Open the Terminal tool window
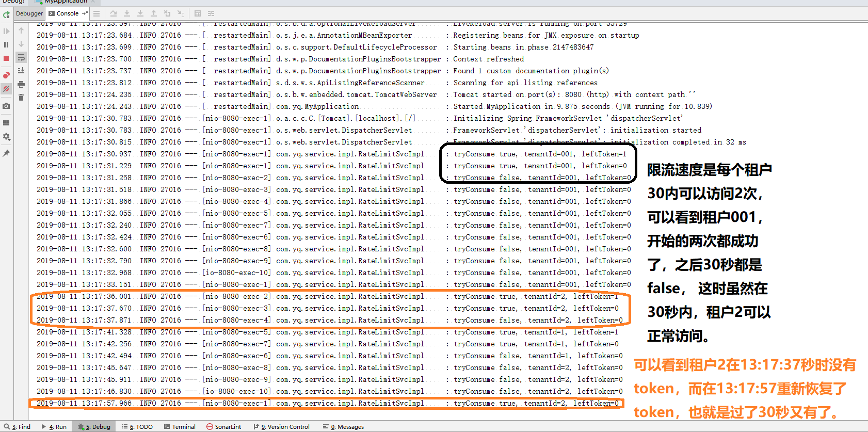Viewport: 868px width, 432px height. point(180,427)
